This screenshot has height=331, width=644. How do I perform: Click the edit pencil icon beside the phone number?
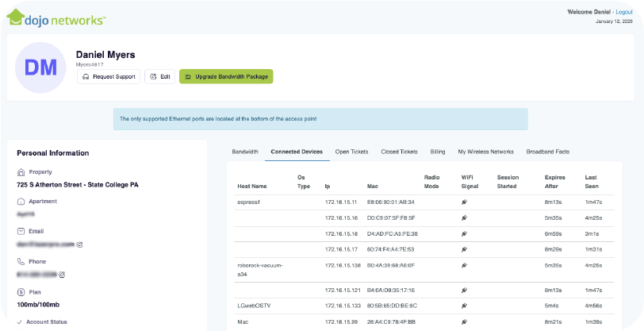click(62, 275)
